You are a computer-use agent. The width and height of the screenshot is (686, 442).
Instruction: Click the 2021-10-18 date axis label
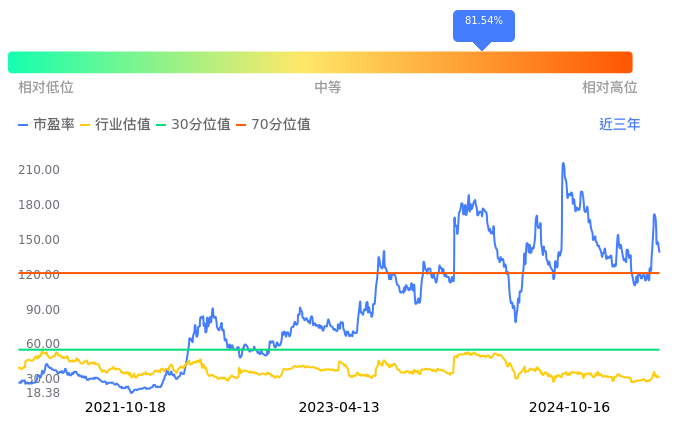coord(125,408)
